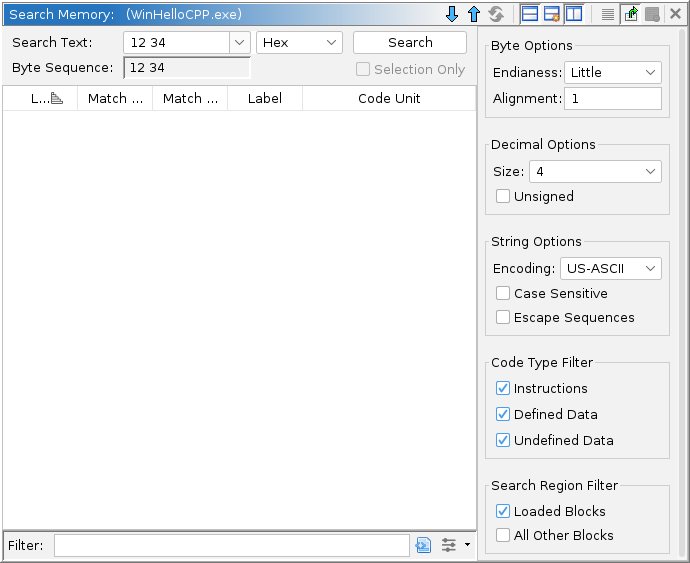Click into the Filter text field
The height and width of the screenshot is (563, 690).
pos(231,545)
